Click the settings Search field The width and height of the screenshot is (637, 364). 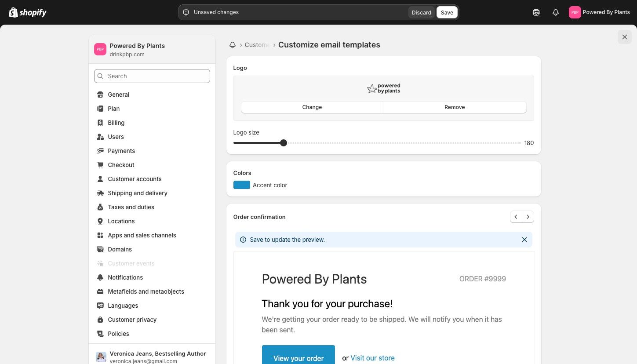click(152, 76)
